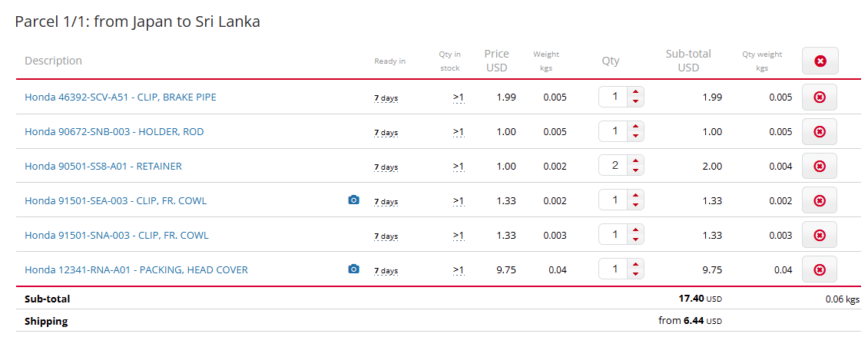The height and width of the screenshot is (337, 868).
Task: Increase quantity of 91501-SEA-003 clip
Action: [635, 195]
